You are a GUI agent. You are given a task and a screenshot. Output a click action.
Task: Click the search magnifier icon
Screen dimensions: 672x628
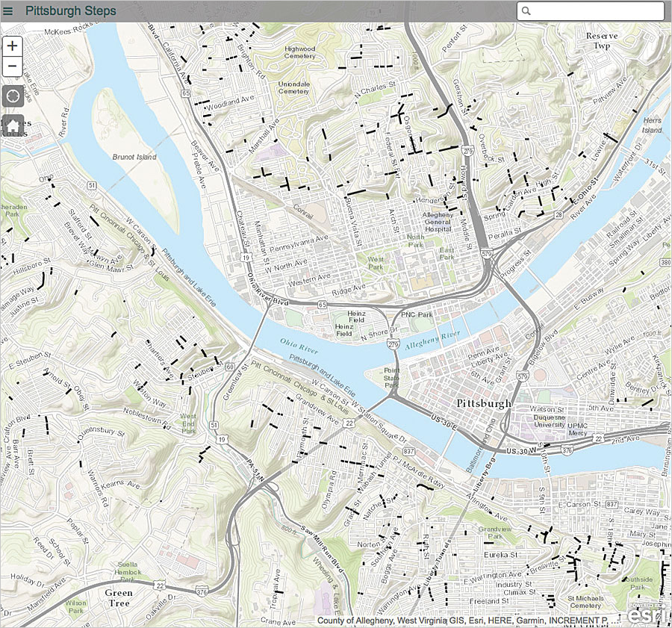point(526,10)
